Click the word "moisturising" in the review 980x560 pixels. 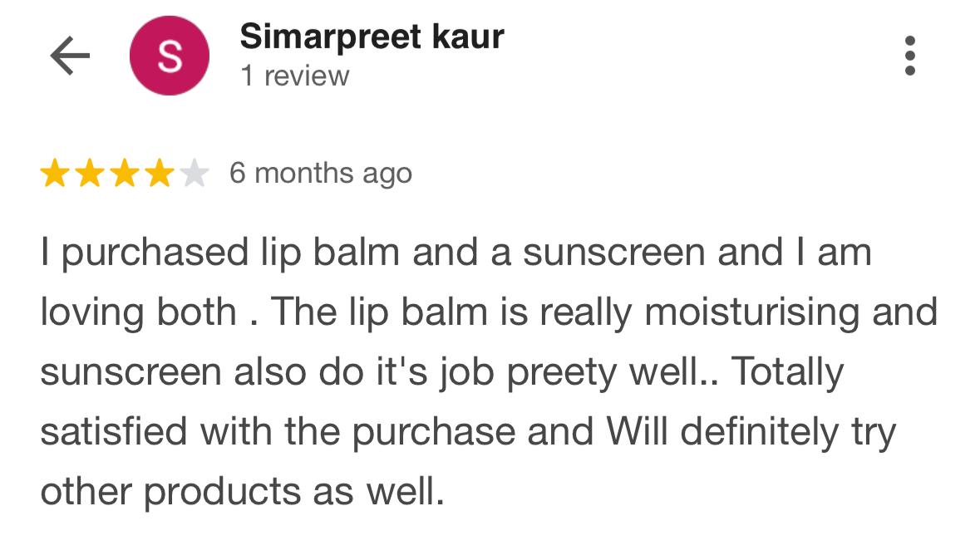click(752, 312)
